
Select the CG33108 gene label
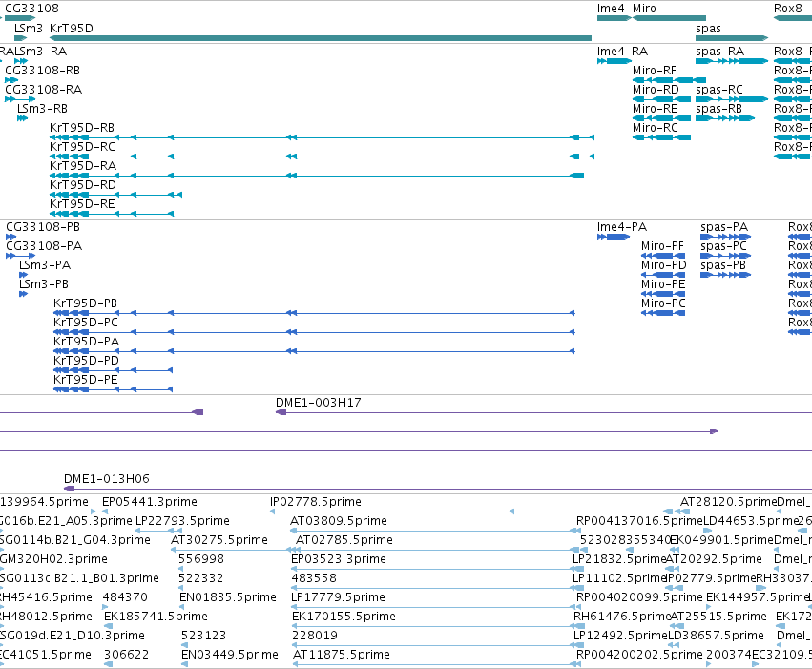click(31, 9)
